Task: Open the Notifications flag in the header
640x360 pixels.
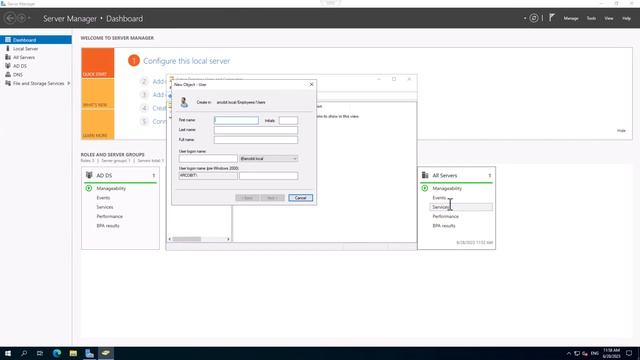Action: [x=552, y=18]
